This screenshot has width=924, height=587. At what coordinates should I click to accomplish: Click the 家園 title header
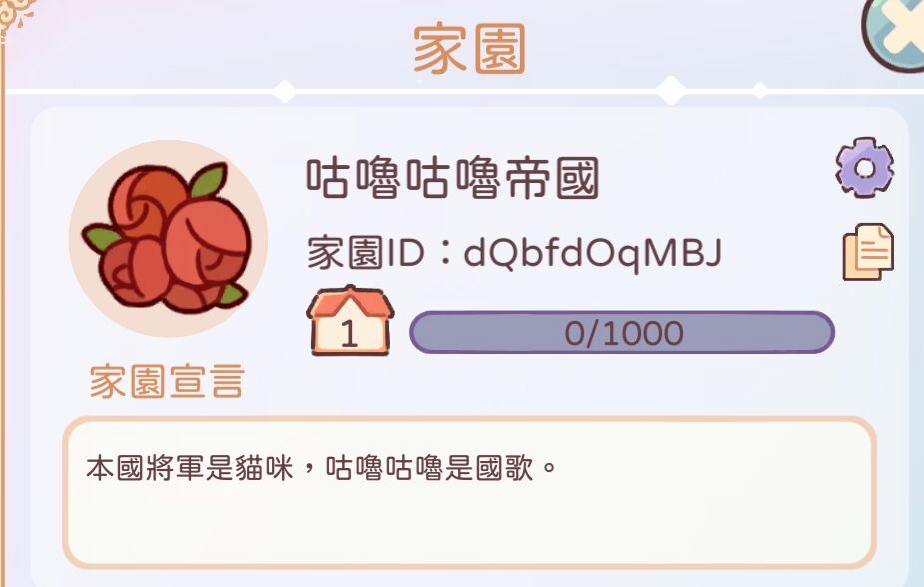(469, 48)
